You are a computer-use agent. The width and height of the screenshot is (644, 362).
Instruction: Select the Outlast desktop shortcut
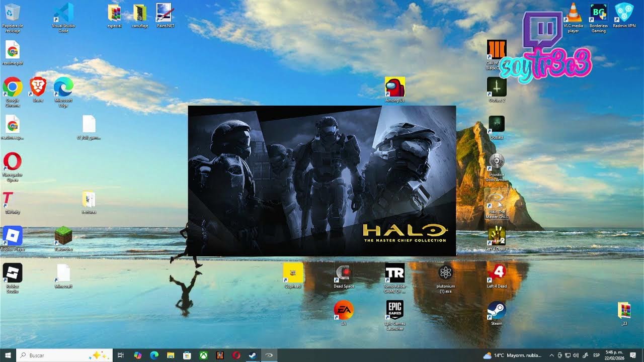coord(497,127)
